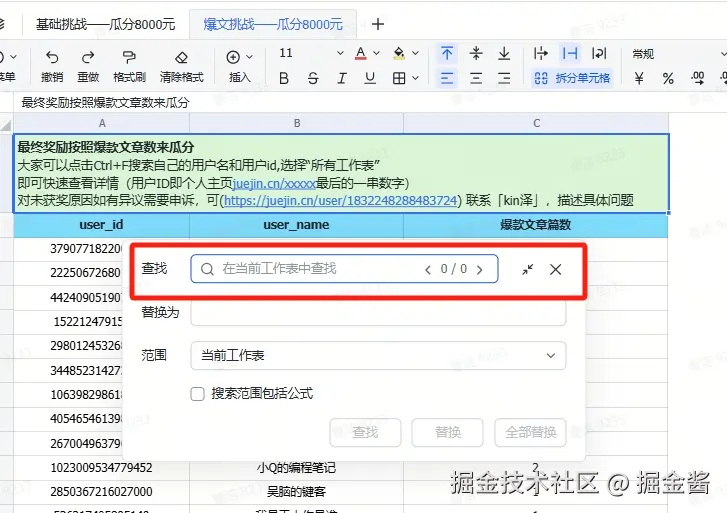Click the 替换为 input field
Image resolution: width=727 pixels, height=513 pixels.
(378, 313)
